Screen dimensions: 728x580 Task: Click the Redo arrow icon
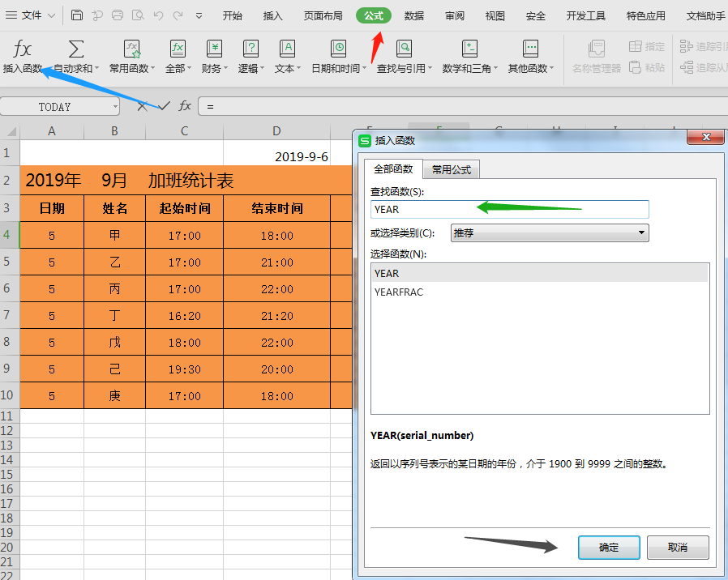178,15
